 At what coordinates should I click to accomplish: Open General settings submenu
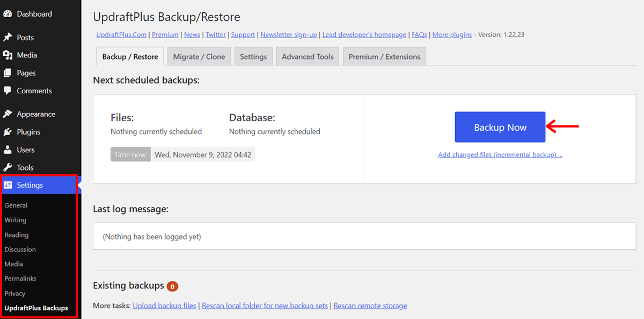(16, 205)
